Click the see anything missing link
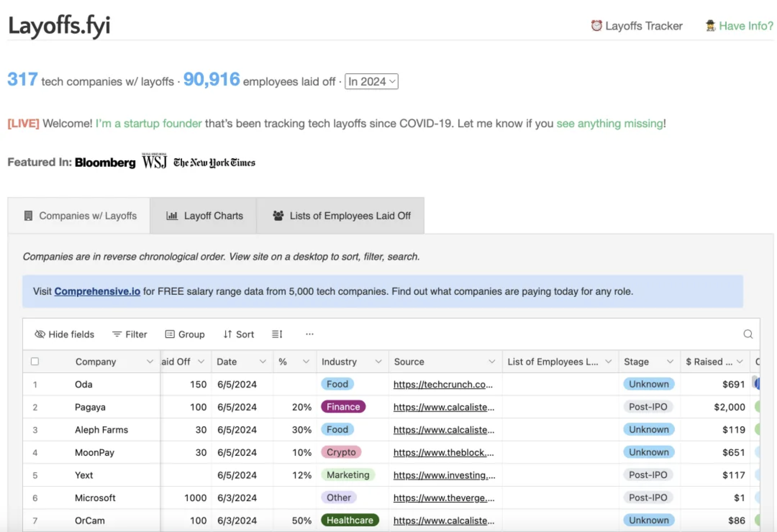Screen dimensions: 777x532 point(610,124)
